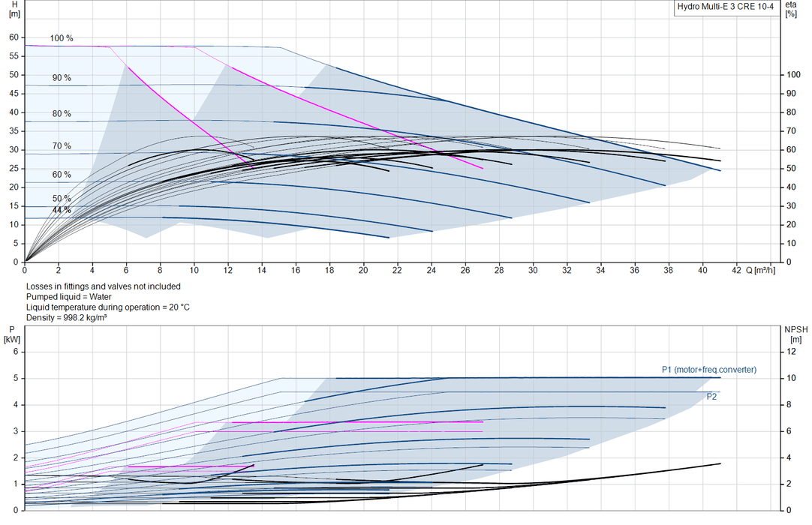The image size is (812, 525).
Task: Click the P2 power curve label
Action: (x=711, y=397)
